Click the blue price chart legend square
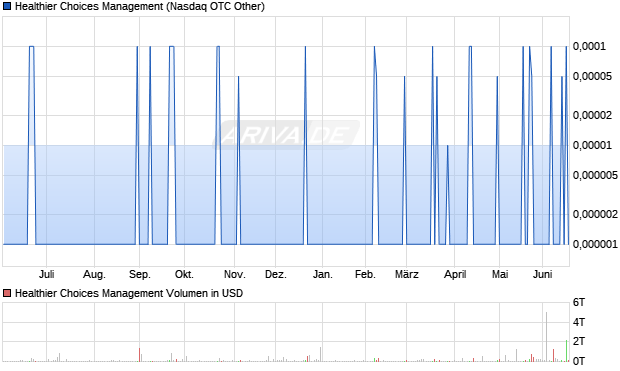Screen dimensions: 620x371 click(x=7, y=7)
